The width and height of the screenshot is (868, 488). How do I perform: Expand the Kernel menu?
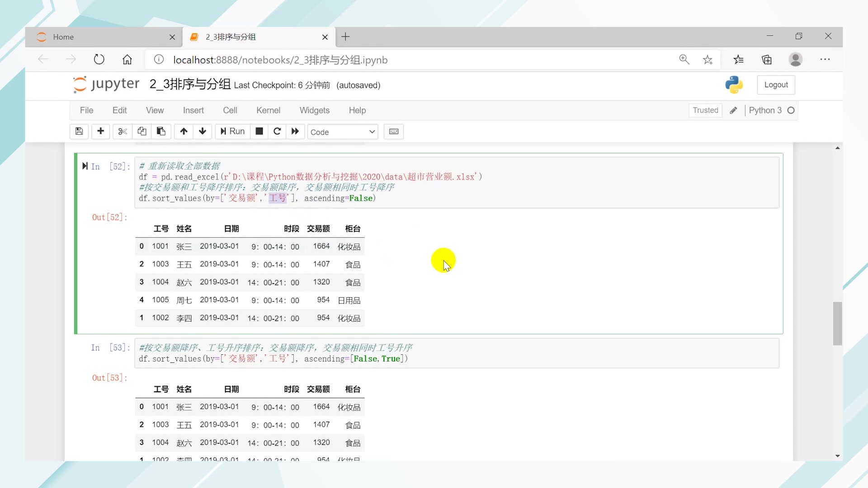[268, 110]
